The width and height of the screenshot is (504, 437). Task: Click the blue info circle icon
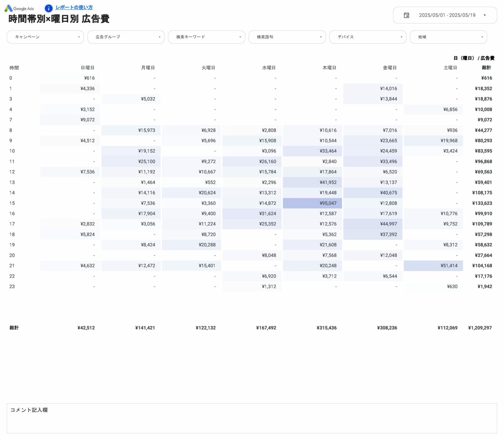pyautogui.click(x=48, y=8)
